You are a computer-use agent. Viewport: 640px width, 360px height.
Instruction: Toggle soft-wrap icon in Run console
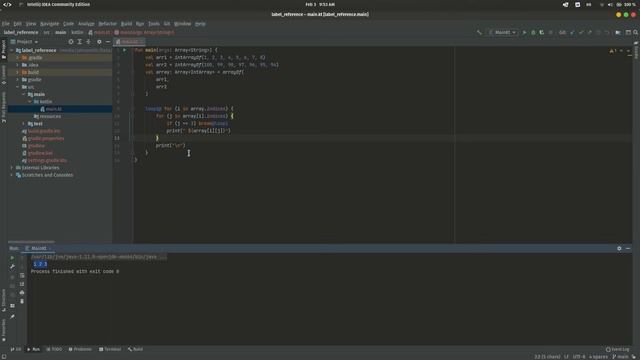pyautogui.click(x=22, y=276)
